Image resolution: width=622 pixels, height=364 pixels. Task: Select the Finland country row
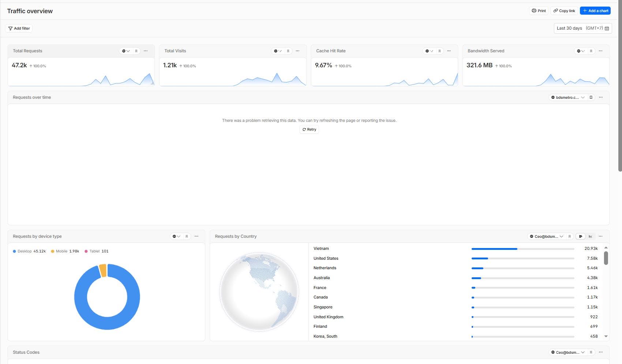pyautogui.click(x=456, y=327)
